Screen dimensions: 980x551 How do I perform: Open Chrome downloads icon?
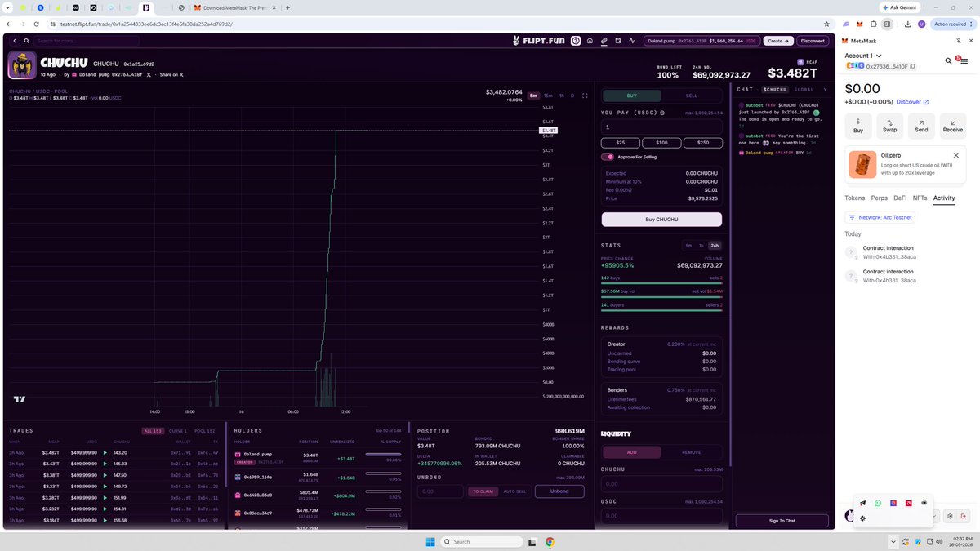(x=908, y=24)
